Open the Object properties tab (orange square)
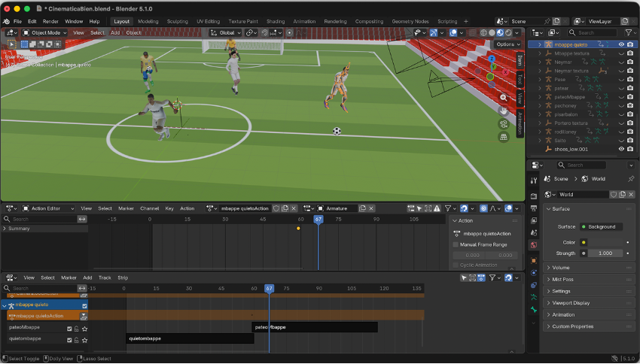Viewport: 640px width, 364px height. (x=533, y=260)
